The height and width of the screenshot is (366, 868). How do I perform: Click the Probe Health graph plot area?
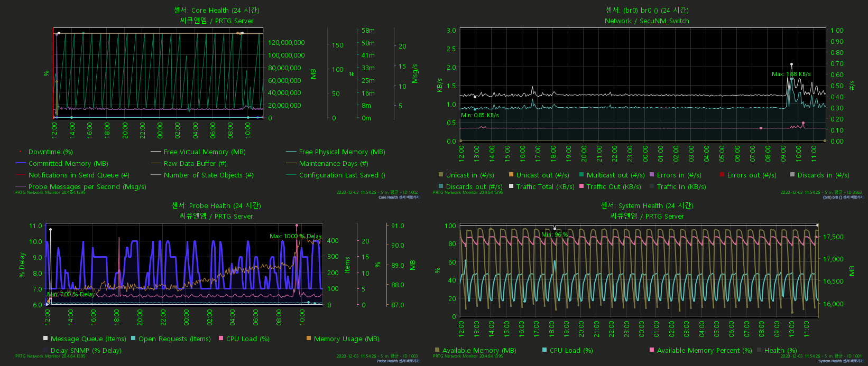184,264
